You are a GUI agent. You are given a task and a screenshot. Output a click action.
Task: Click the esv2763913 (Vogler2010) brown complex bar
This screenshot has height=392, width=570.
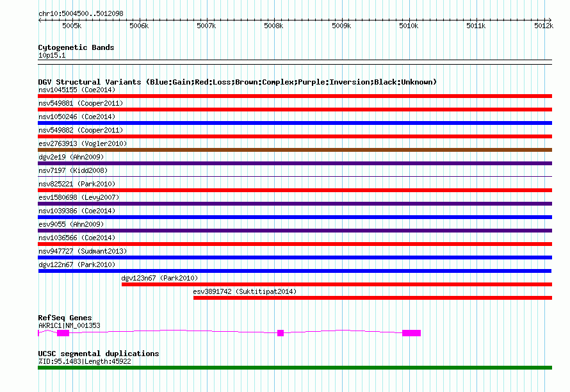point(295,150)
